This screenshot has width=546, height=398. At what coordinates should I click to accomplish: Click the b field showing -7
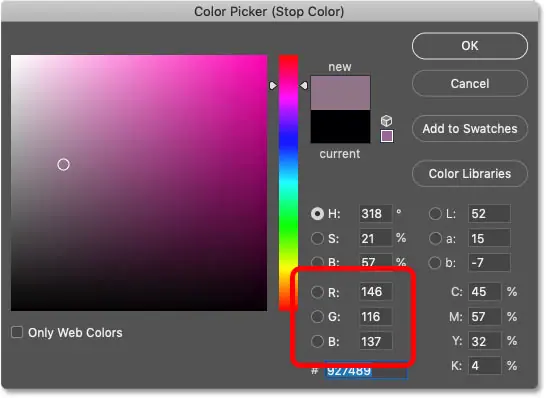coord(489,263)
